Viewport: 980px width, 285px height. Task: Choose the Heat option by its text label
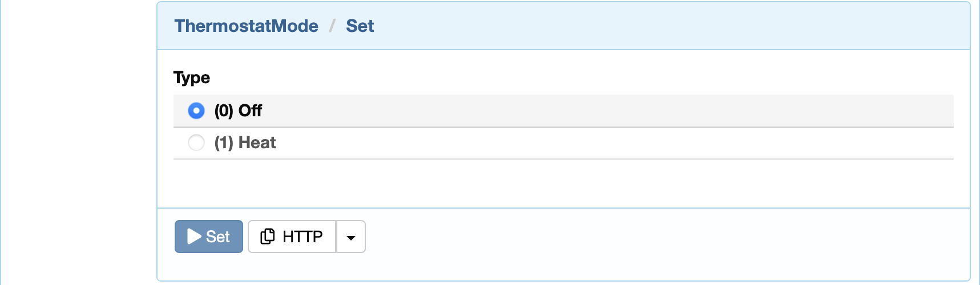coord(245,142)
